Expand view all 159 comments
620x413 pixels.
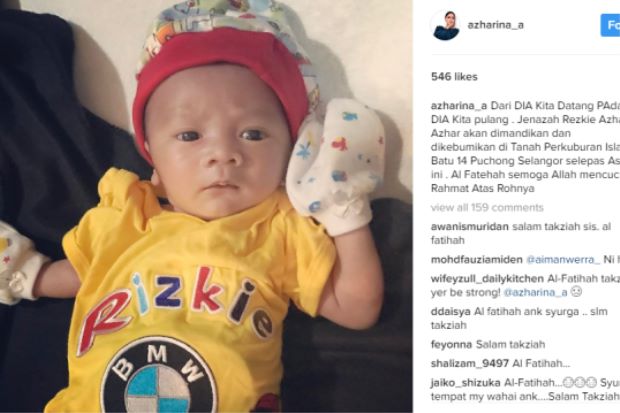487,207
